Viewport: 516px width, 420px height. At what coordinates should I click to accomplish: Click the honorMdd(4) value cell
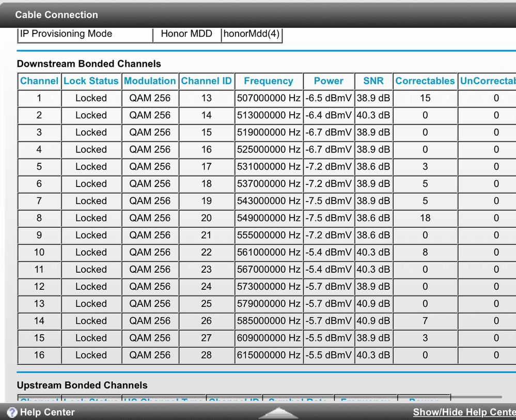pos(251,34)
